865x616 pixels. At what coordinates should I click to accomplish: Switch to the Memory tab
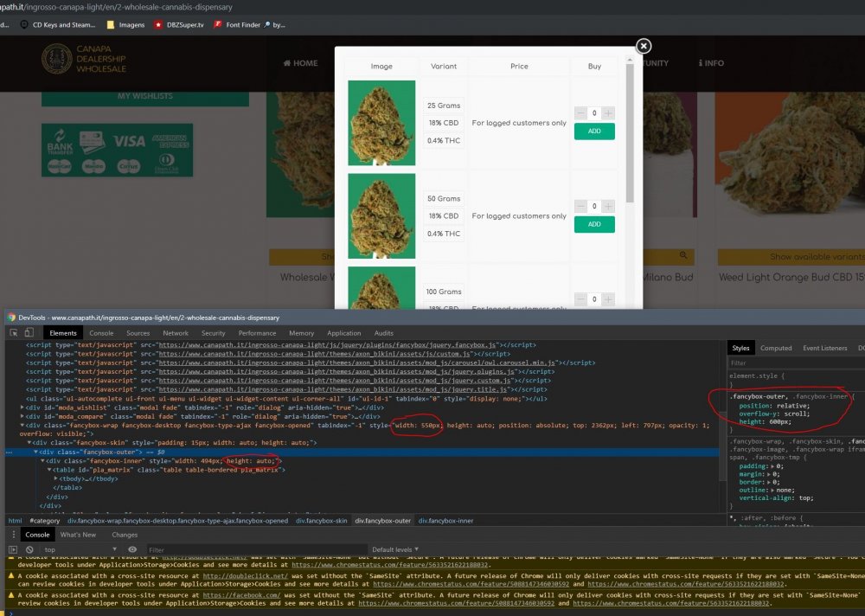click(x=301, y=333)
